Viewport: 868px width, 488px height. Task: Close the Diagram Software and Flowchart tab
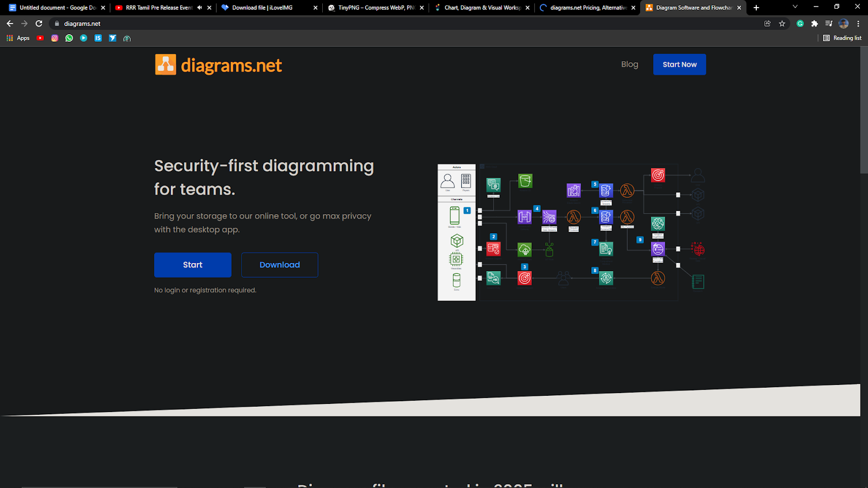click(x=739, y=8)
